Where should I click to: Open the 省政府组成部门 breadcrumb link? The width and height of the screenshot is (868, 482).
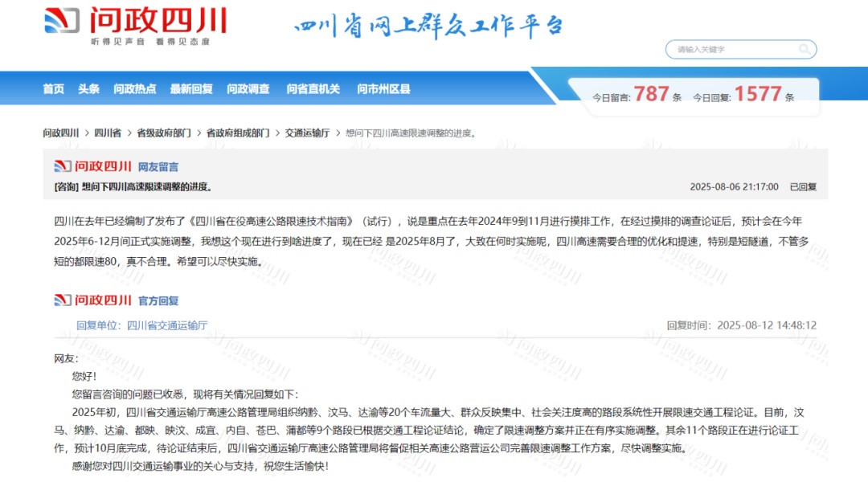point(238,132)
